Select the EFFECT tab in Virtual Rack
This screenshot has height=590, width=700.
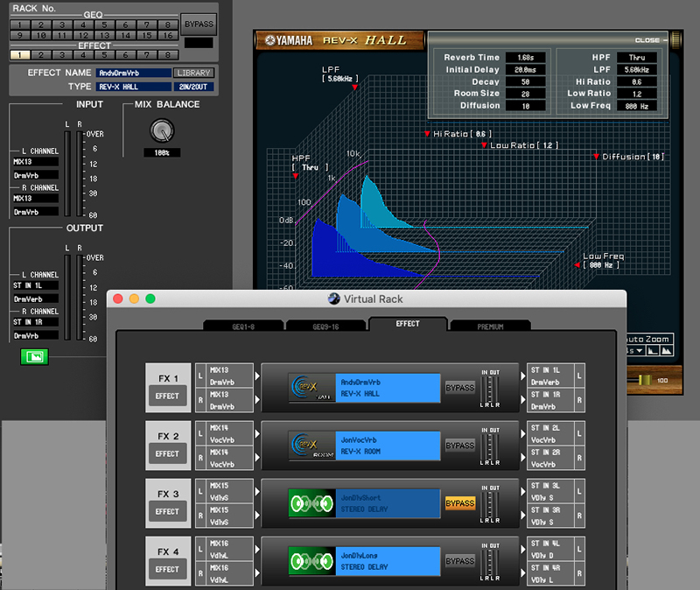(408, 324)
